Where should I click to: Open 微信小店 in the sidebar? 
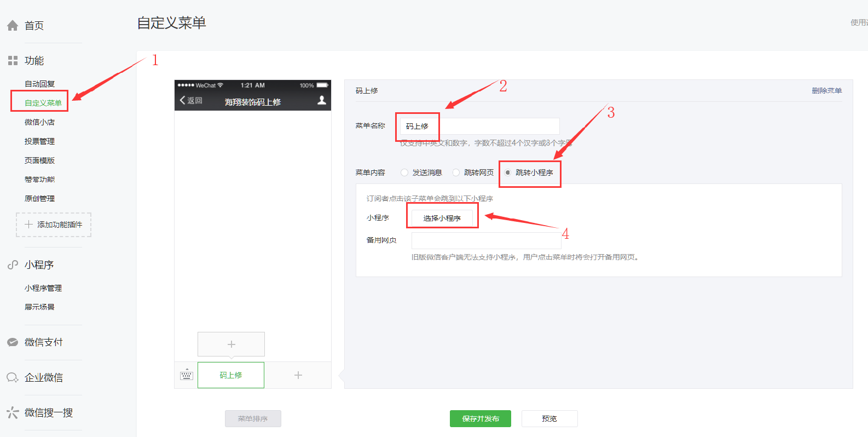point(39,122)
